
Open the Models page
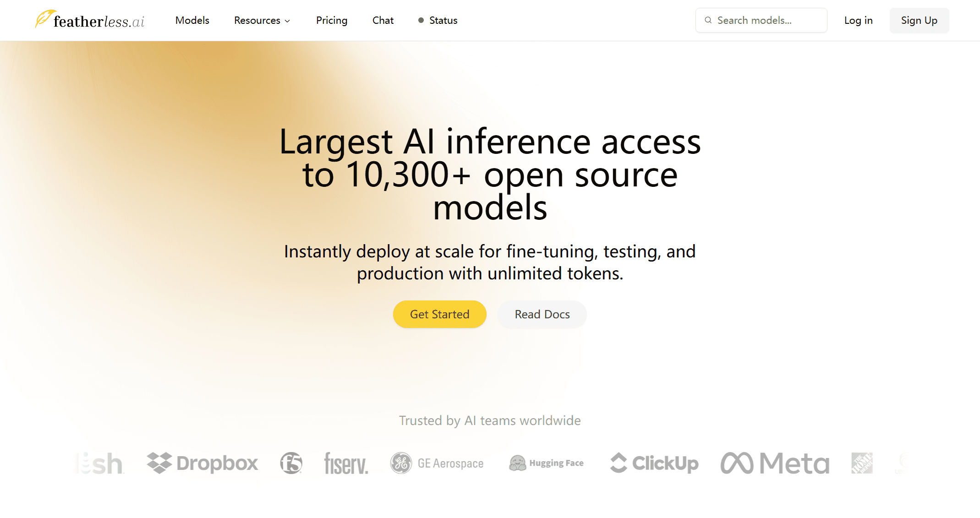[x=192, y=20]
